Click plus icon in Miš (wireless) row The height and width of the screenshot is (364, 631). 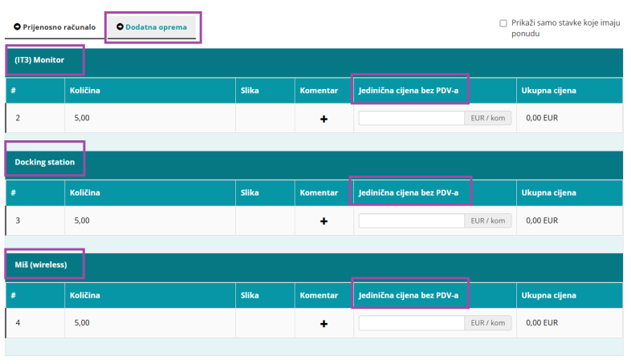[324, 323]
